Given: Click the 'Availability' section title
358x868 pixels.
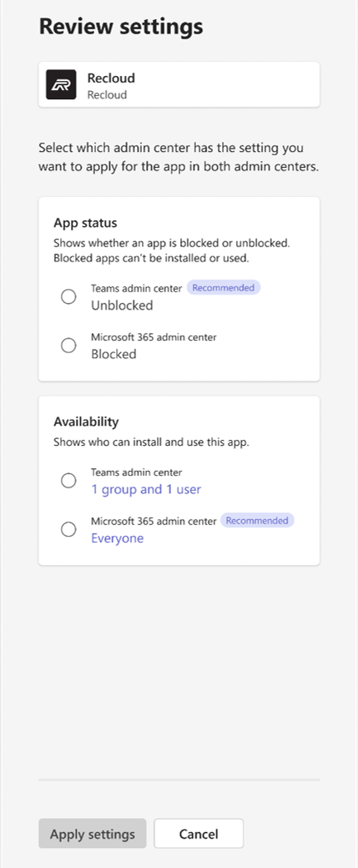Looking at the screenshot, I should pyautogui.click(x=86, y=421).
